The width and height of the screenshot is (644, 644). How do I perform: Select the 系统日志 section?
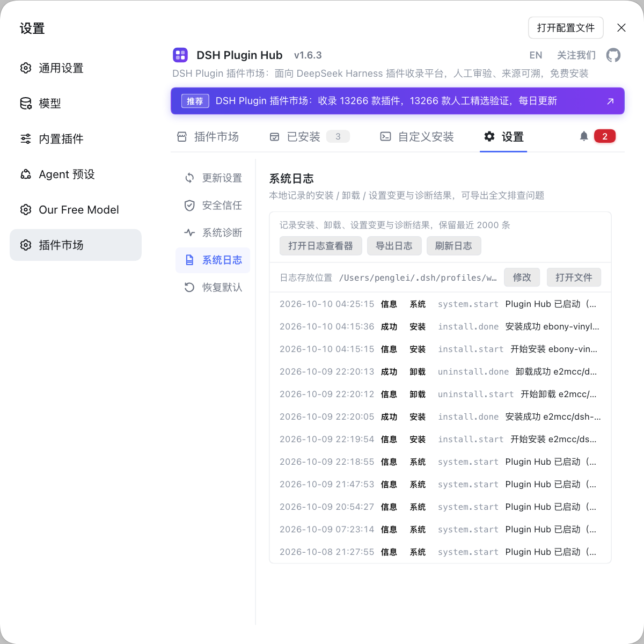213,260
